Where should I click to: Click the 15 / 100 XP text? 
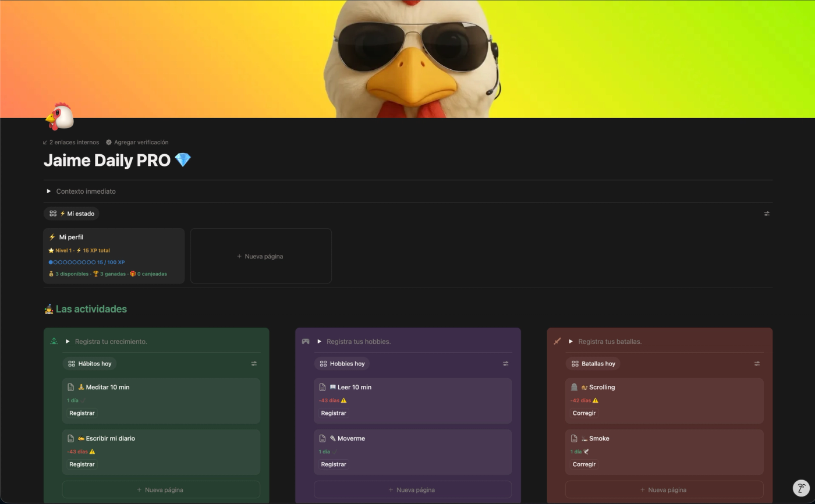111,262
